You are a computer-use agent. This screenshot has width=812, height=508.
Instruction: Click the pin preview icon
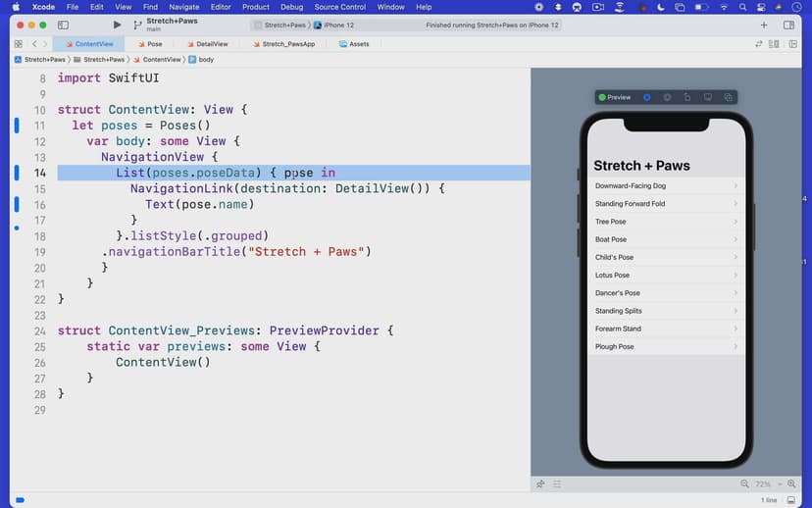point(540,484)
